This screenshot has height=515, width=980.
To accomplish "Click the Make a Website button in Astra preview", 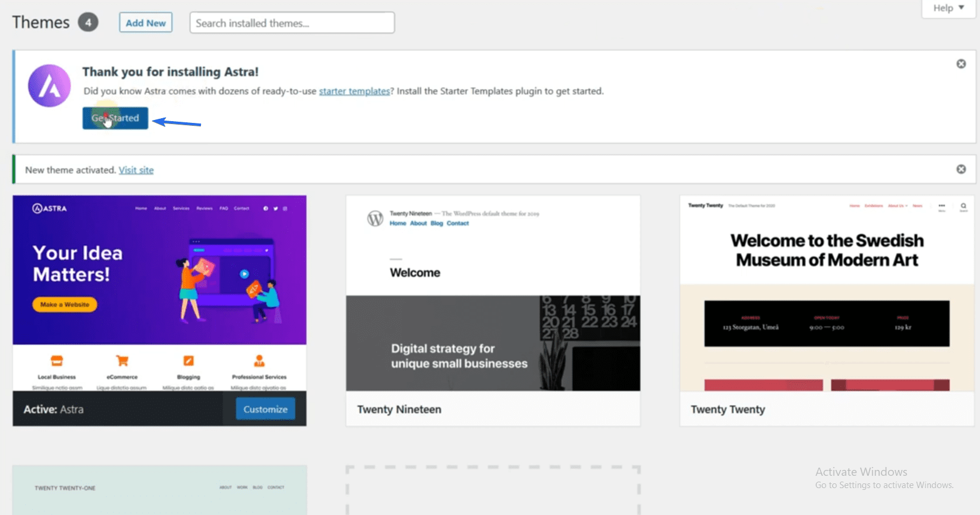I will pos(65,304).
